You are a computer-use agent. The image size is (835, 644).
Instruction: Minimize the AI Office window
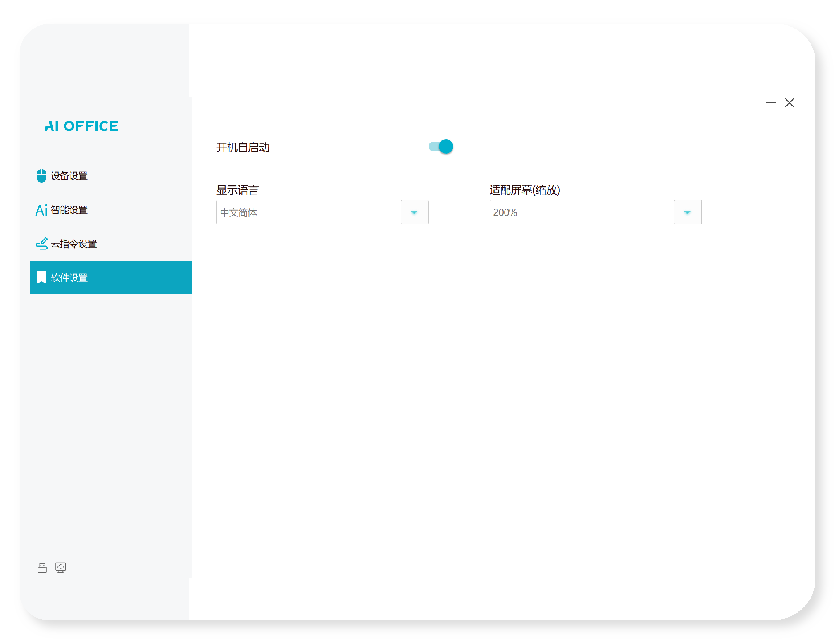pos(771,103)
